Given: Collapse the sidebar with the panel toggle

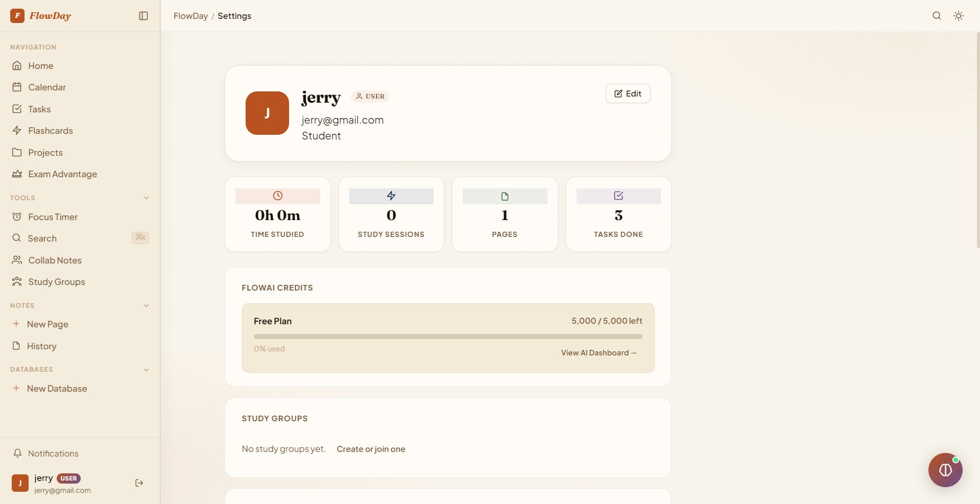Looking at the screenshot, I should (x=143, y=16).
